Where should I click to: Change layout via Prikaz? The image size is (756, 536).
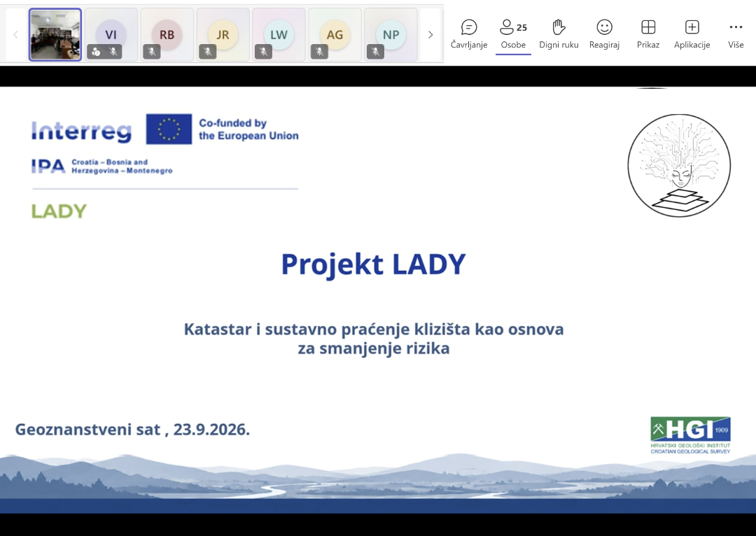tap(648, 34)
